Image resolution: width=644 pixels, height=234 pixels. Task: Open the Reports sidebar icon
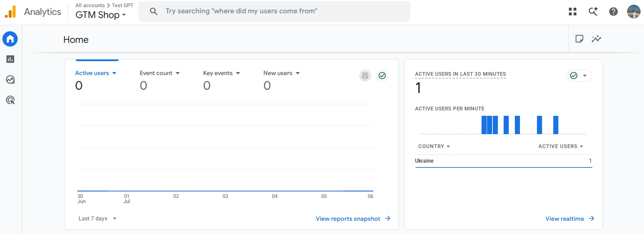[10, 59]
